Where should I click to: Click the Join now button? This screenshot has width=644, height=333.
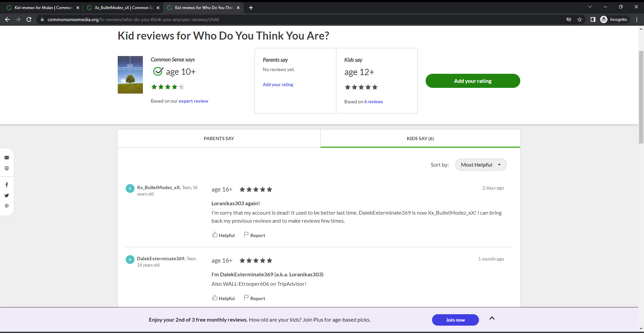455,320
